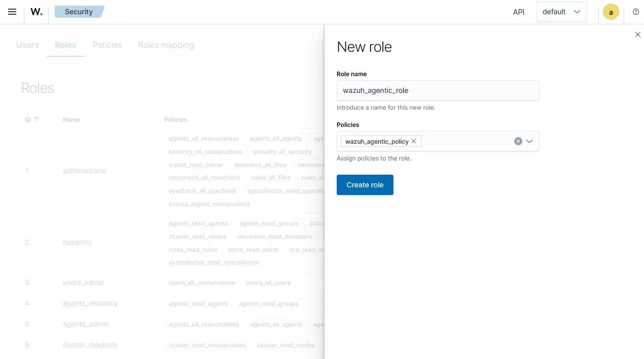
Task: Go to Roles mapping tab
Action: tap(166, 45)
